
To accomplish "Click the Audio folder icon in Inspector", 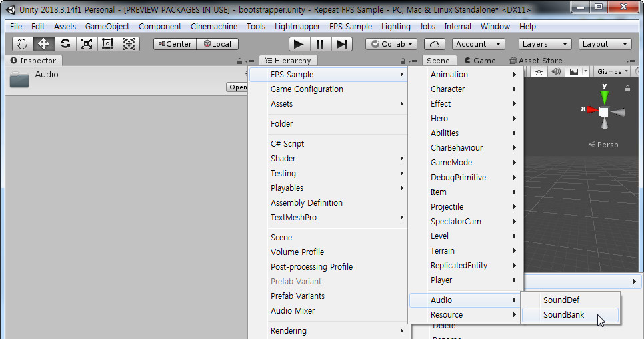I will (x=19, y=79).
